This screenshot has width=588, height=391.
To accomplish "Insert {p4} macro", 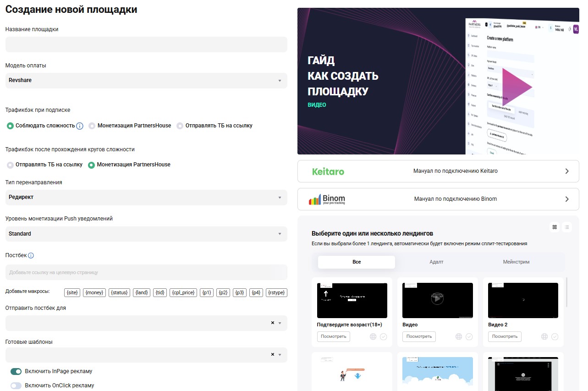I will click(x=256, y=292).
